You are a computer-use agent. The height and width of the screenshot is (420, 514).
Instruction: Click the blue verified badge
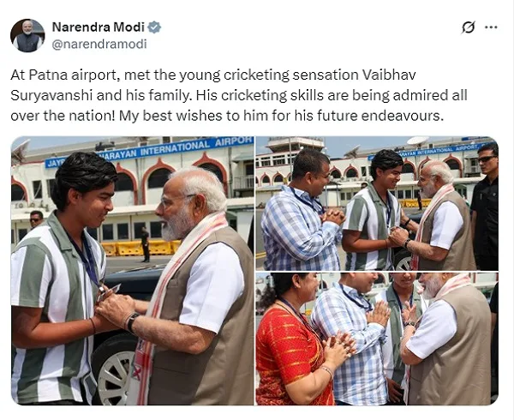154,27
